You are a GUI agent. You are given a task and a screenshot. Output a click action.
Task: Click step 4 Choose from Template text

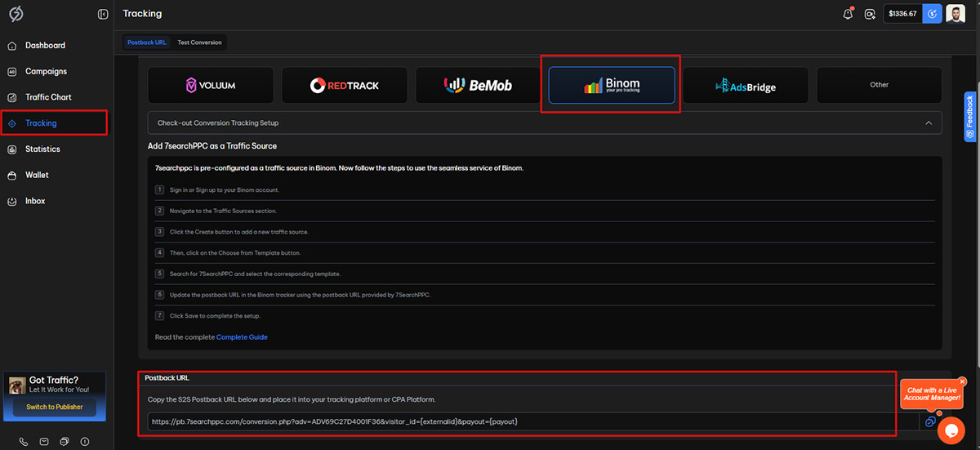(x=235, y=253)
